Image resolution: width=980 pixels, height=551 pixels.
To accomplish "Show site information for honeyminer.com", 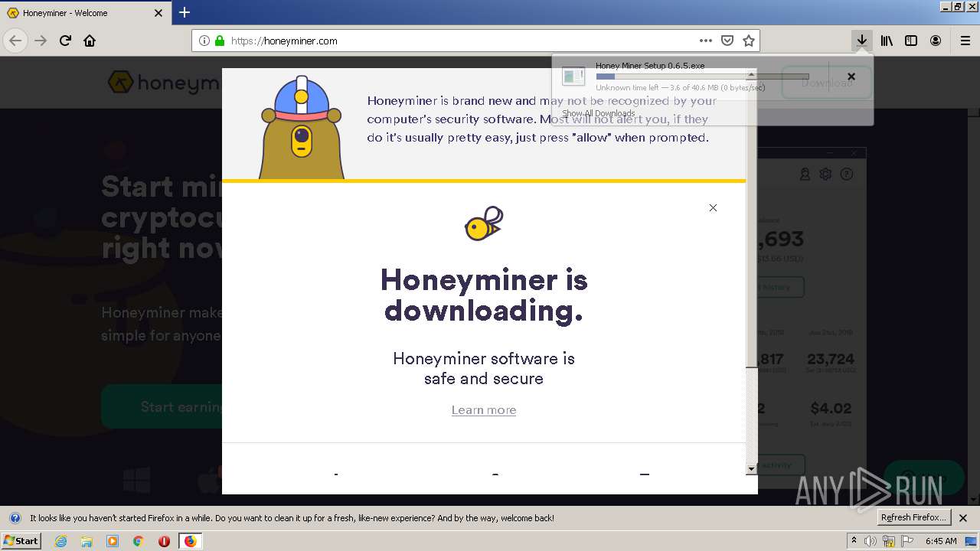I will tap(204, 41).
